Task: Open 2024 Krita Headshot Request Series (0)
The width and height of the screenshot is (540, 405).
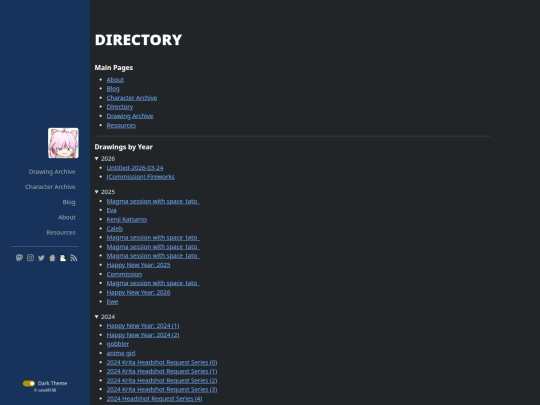Action: click(162, 362)
